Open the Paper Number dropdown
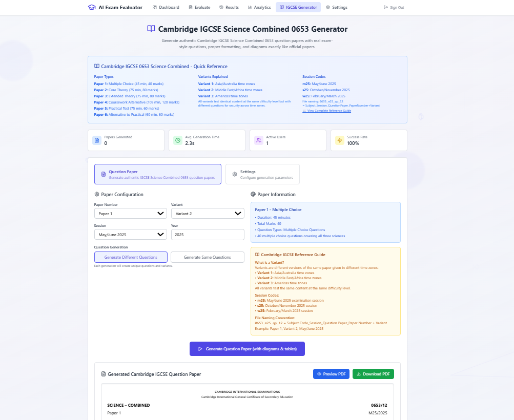Screen dimensions: 514x420 click(130, 213)
